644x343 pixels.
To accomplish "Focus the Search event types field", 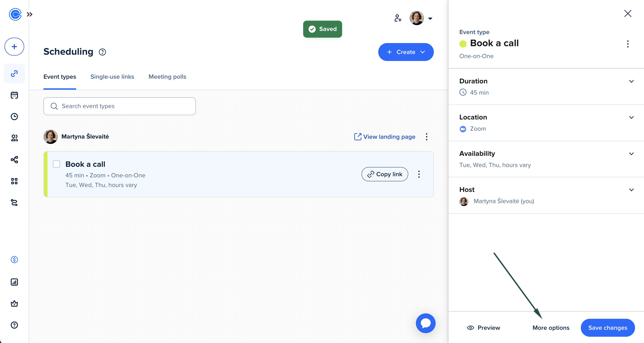I will point(119,106).
